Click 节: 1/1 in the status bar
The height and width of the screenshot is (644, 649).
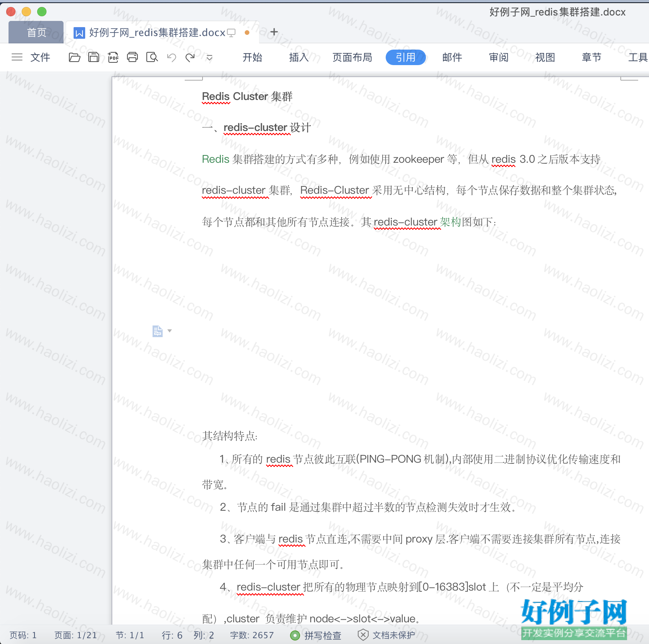click(x=130, y=635)
